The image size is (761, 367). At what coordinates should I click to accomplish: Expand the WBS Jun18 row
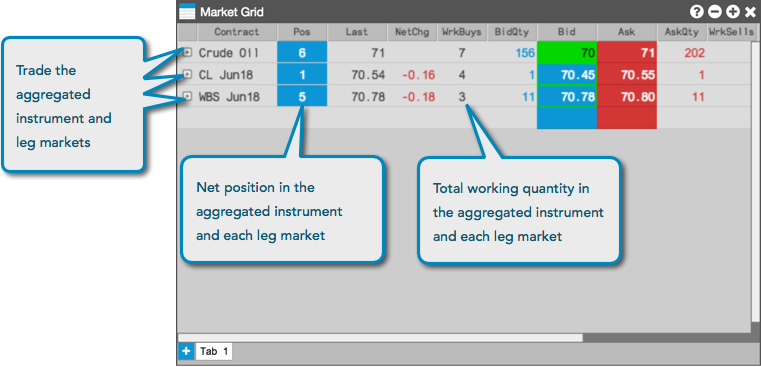[187, 97]
